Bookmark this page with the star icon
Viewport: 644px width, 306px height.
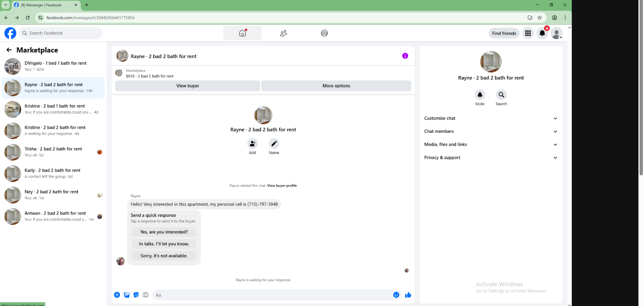coord(540,17)
